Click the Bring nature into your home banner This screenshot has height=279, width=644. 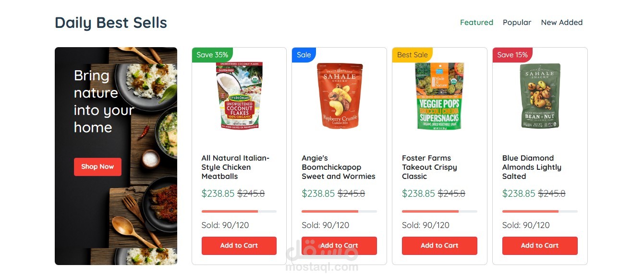[x=116, y=156]
